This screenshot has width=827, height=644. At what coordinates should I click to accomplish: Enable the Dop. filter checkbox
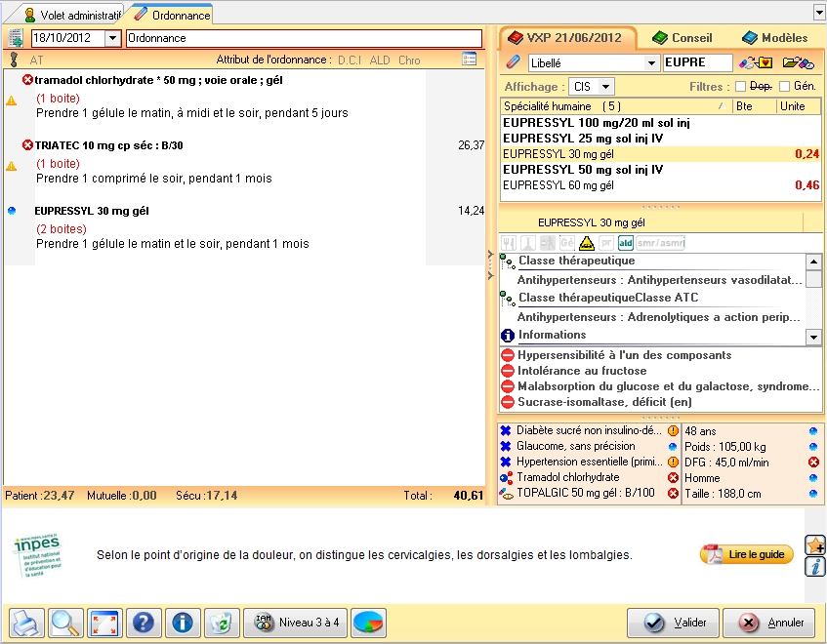click(740, 87)
